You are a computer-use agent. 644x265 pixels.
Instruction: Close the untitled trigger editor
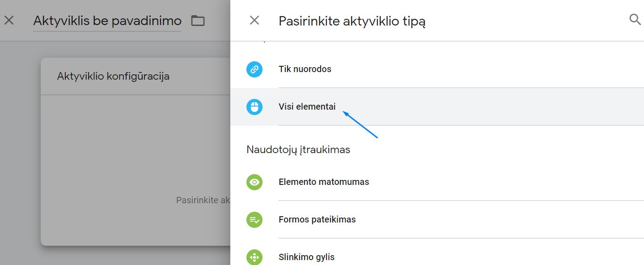(9, 20)
